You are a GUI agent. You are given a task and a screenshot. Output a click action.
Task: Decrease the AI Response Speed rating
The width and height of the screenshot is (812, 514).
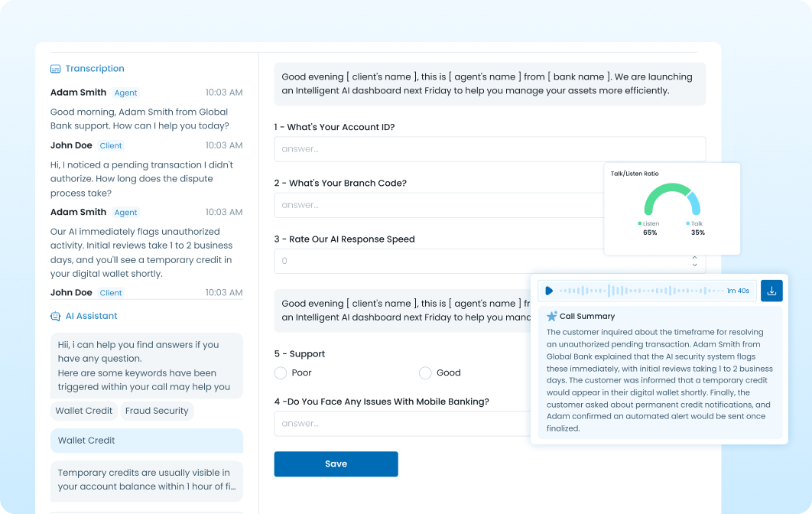tap(694, 265)
